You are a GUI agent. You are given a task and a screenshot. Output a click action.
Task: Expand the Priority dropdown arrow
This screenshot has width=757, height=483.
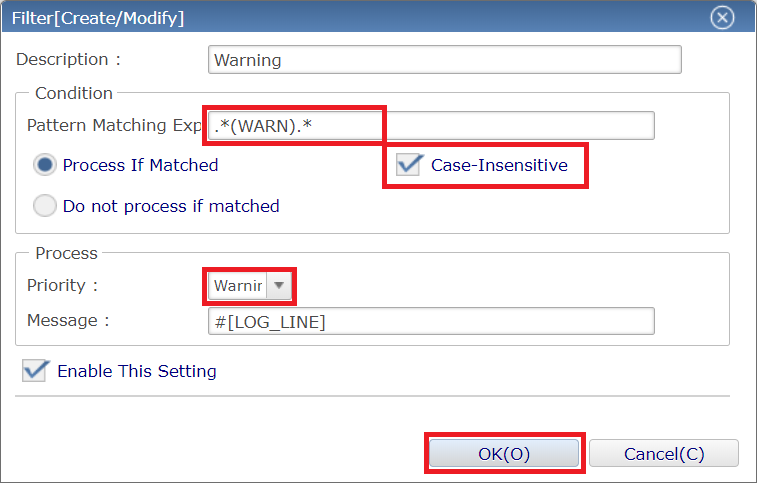pyautogui.click(x=280, y=286)
